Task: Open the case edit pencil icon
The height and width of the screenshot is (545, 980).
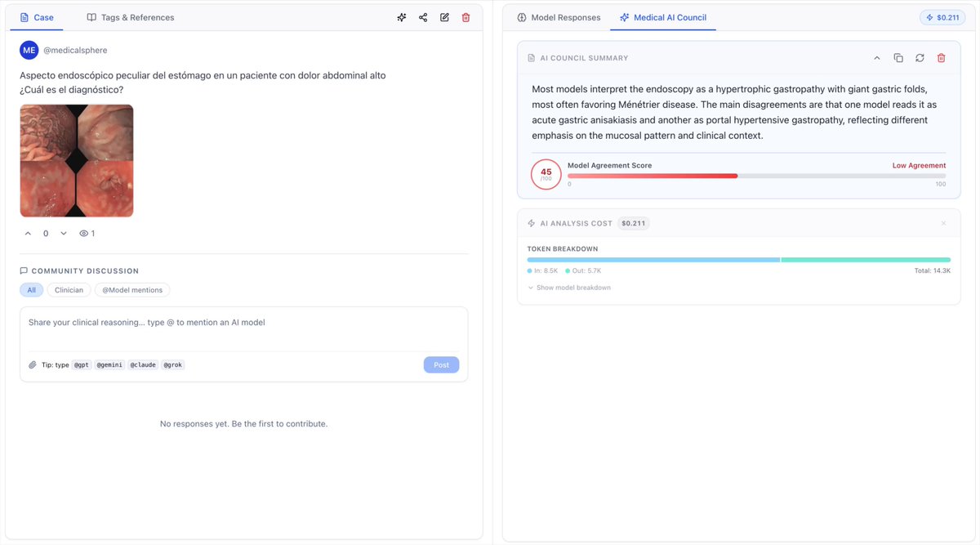Action: [444, 17]
